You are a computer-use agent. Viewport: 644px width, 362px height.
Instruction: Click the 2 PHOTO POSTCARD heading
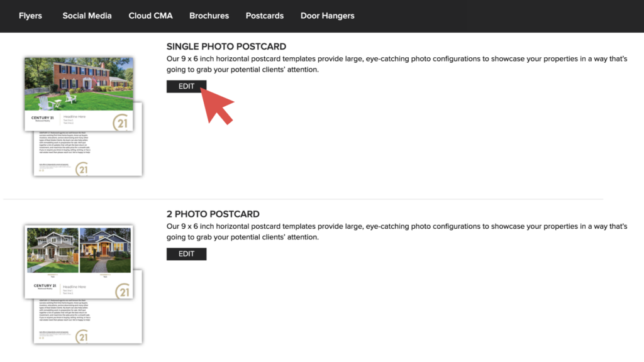(x=213, y=214)
